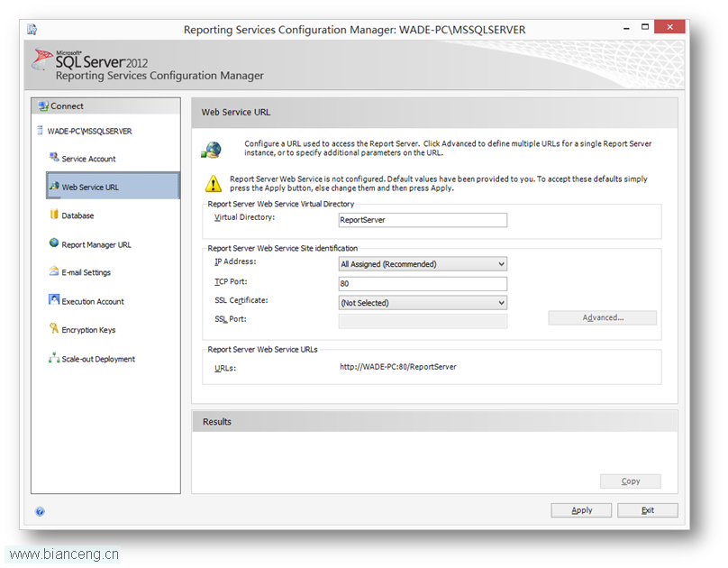Click the Report Manager URL globe icon
The width and height of the screenshot is (728, 568).
tap(54, 243)
